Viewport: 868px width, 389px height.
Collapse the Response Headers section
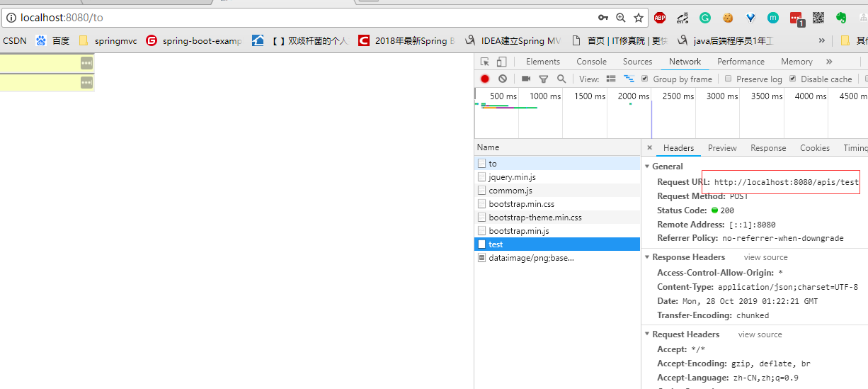pyautogui.click(x=647, y=257)
